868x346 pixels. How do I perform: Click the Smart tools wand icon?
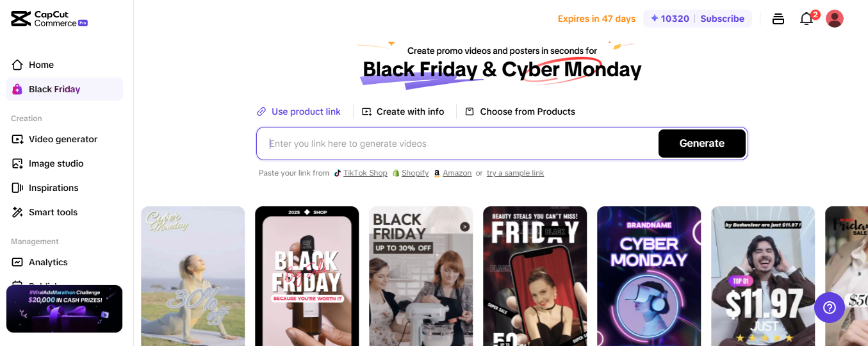[17, 212]
